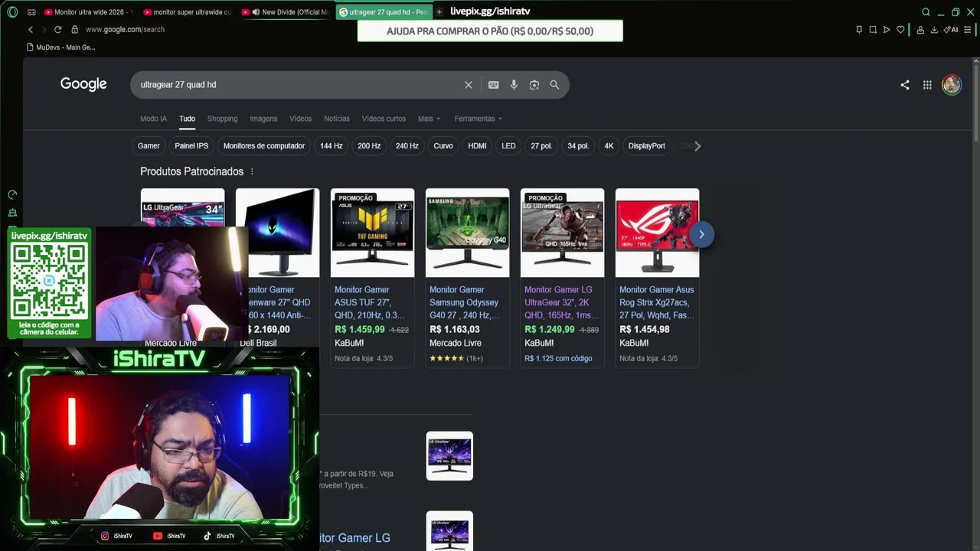
Task: Click the address bar showing www.google.com/search
Action: point(125,30)
